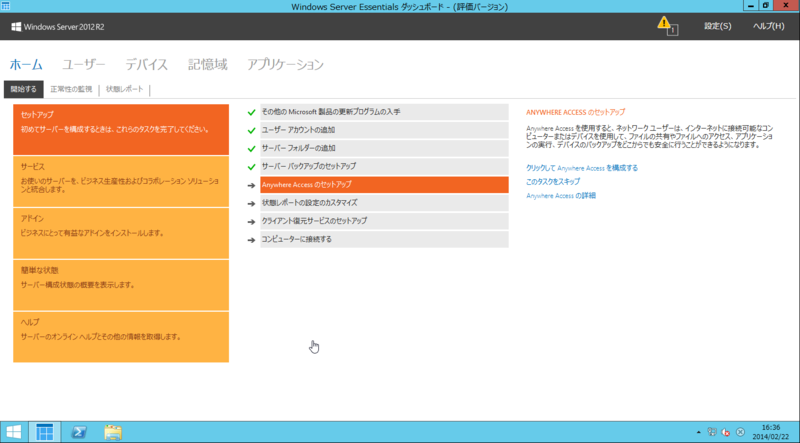
Task: Open the デバイス tab
Action: click(x=146, y=65)
